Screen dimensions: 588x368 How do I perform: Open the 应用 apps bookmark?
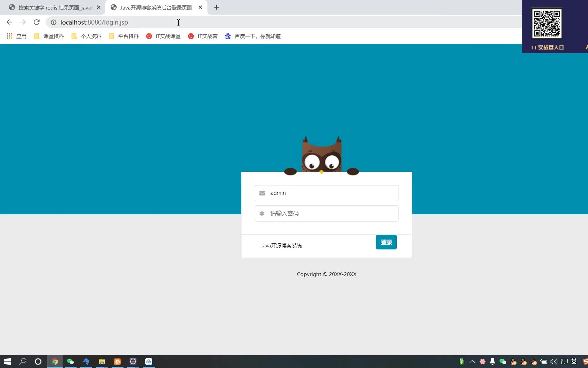tap(16, 36)
